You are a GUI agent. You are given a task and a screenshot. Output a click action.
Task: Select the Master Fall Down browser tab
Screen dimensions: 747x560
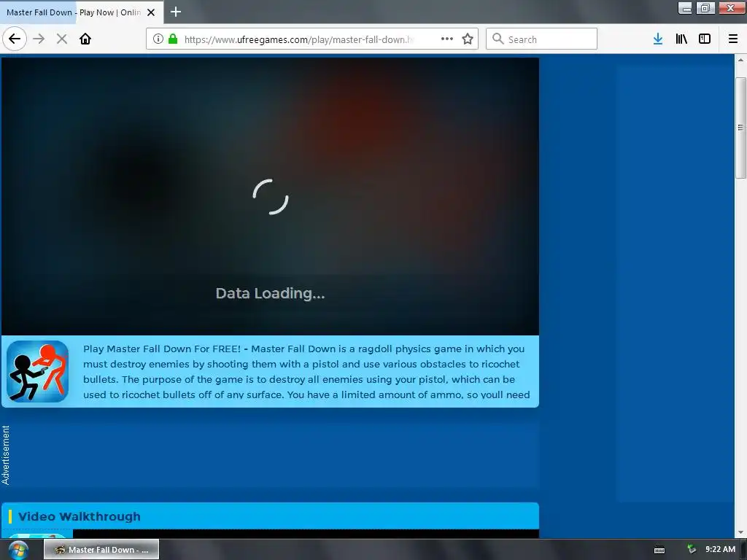point(82,12)
